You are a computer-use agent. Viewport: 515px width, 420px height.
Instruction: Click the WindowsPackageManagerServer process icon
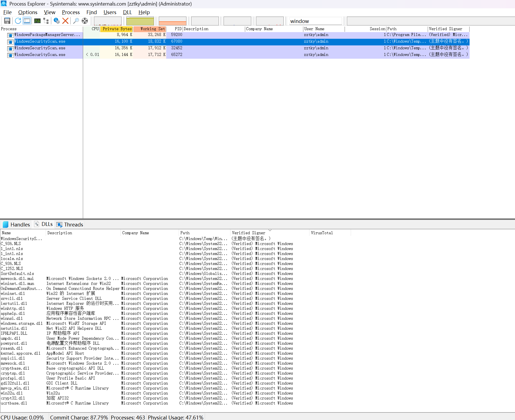click(x=11, y=35)
